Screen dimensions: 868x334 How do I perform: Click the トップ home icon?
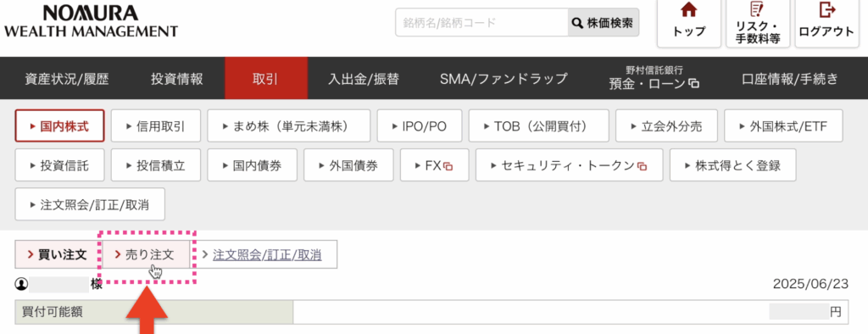pos(688,10)
